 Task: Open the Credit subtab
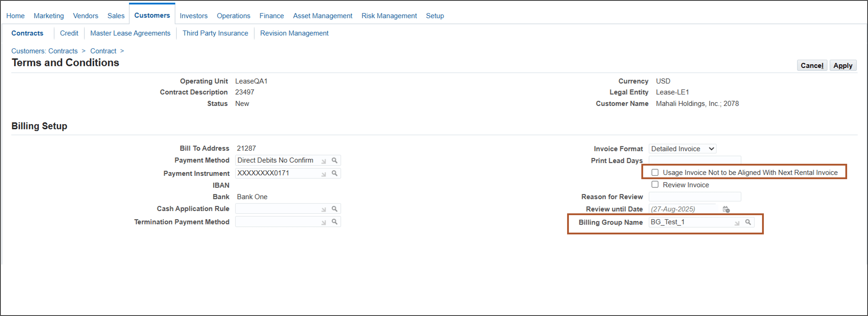coord(69,33)
